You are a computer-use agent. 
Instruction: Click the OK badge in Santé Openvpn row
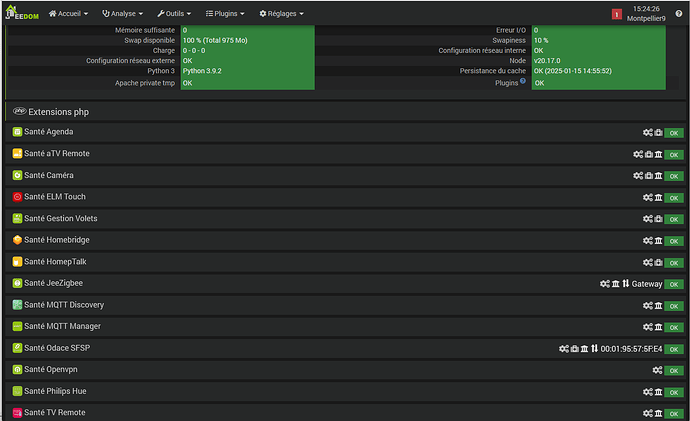click(674, 371)
